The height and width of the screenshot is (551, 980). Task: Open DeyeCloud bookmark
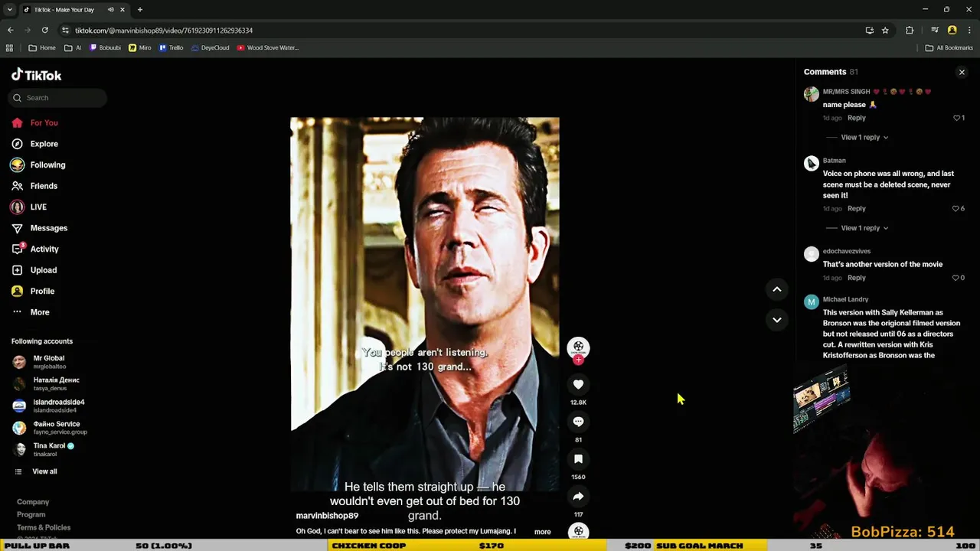[x=210, y=47]
